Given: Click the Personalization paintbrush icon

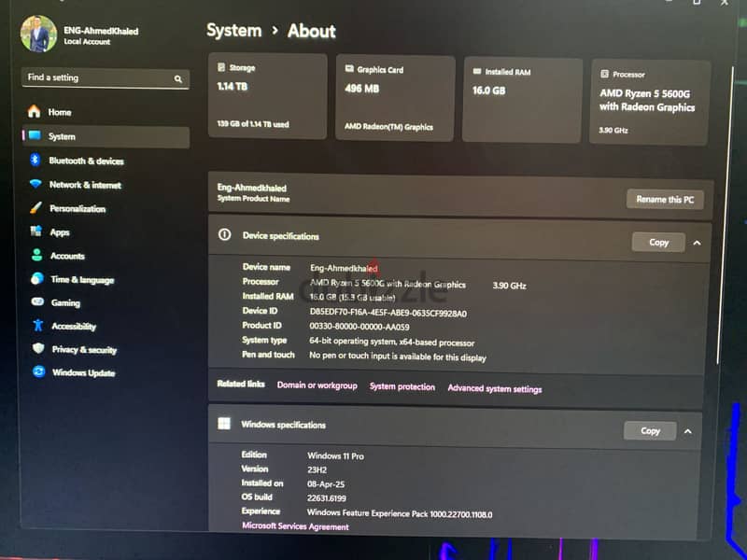Looking at the screenshot, I should (x=35, y=207).
